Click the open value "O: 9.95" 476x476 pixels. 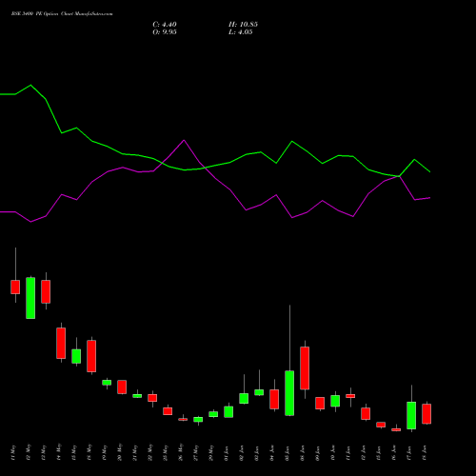(x=165, y=32)
